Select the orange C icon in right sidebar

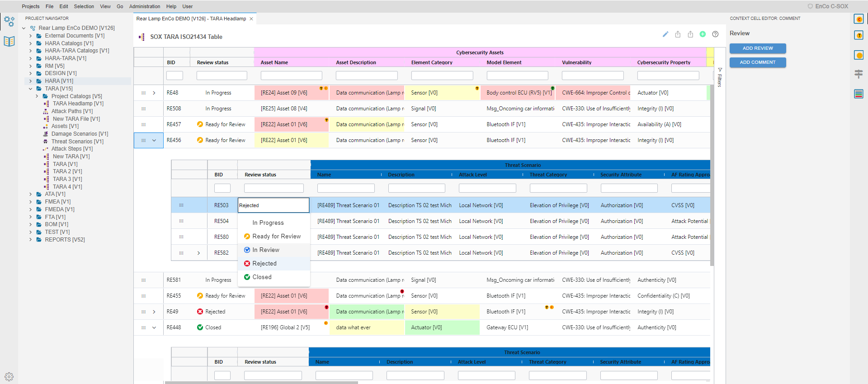pyautogui.click(x=859, y=19)
